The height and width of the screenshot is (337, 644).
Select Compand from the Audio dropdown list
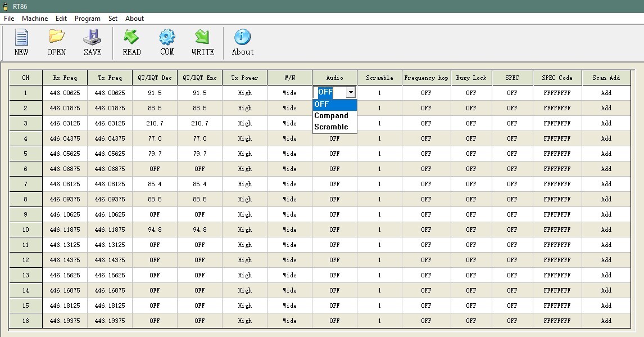[x=332, y=115]
